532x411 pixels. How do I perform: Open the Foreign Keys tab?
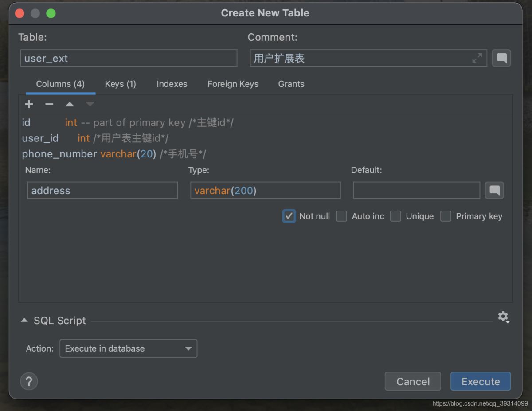[x=233, y=84]
